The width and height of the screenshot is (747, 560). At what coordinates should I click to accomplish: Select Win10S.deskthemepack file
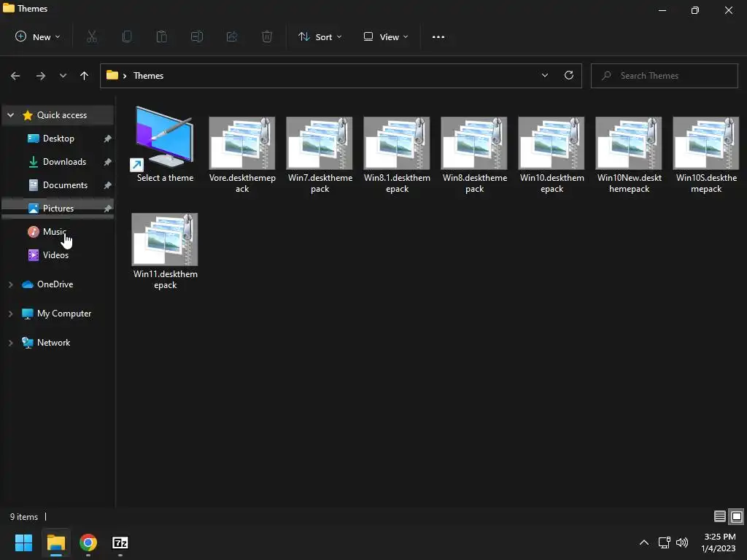tap(706, 155)
